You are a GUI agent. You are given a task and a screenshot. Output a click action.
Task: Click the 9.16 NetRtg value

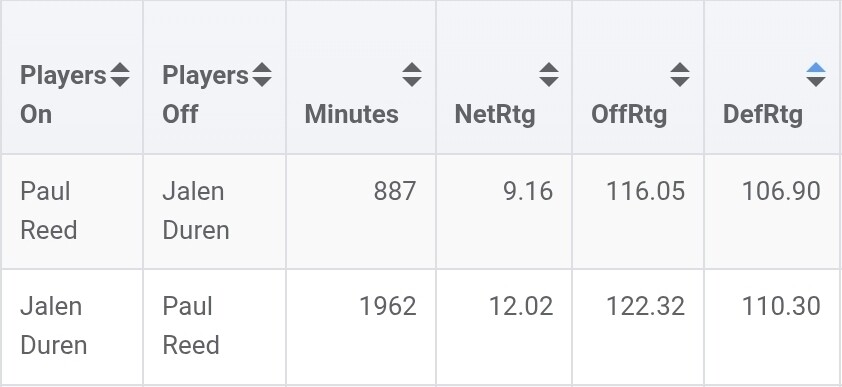pyautogui.click(x=528, y=192)
